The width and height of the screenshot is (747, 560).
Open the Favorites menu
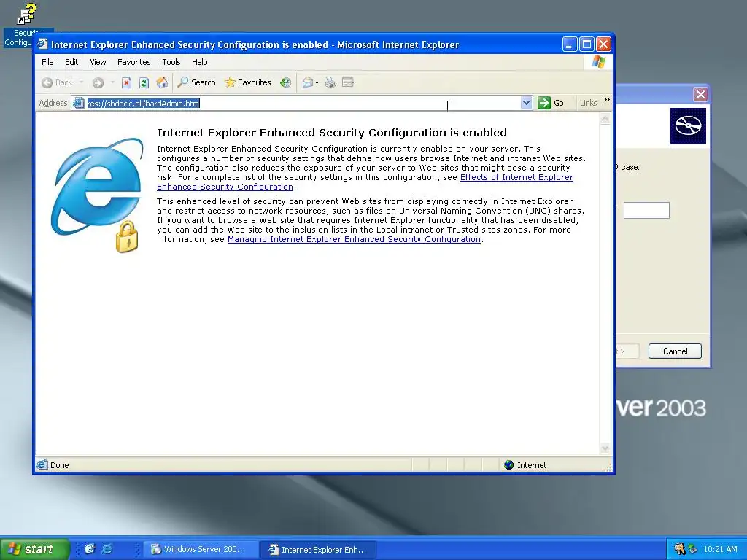(134, 62)
